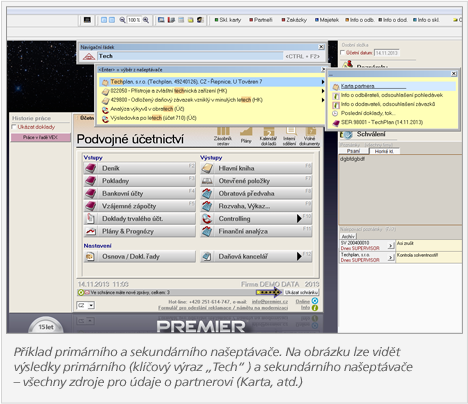Close the secondary suggester popup

pos(454,73)
